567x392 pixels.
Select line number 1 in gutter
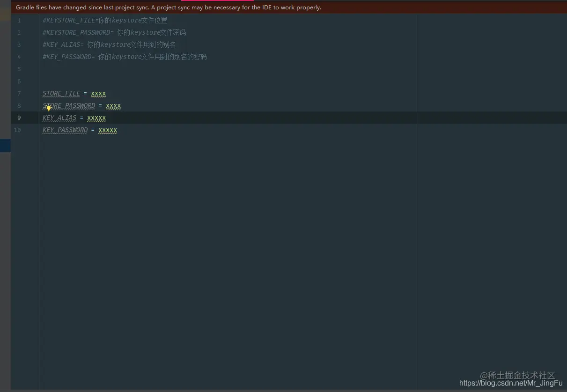19,21
